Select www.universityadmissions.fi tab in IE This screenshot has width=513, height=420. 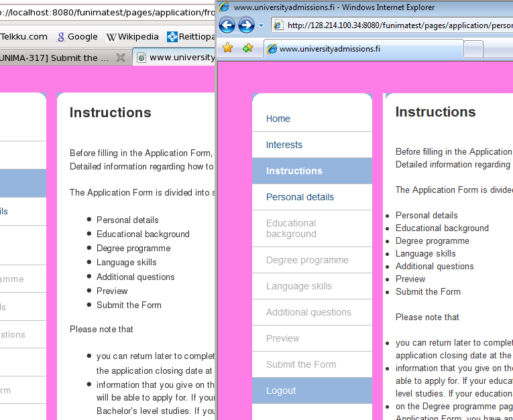[x=363, y=49]
